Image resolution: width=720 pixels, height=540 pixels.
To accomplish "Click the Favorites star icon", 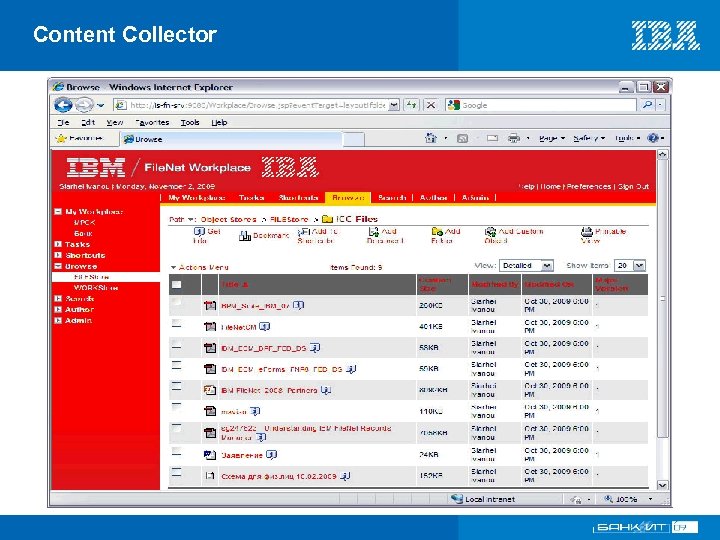I will tap(61, 138).
